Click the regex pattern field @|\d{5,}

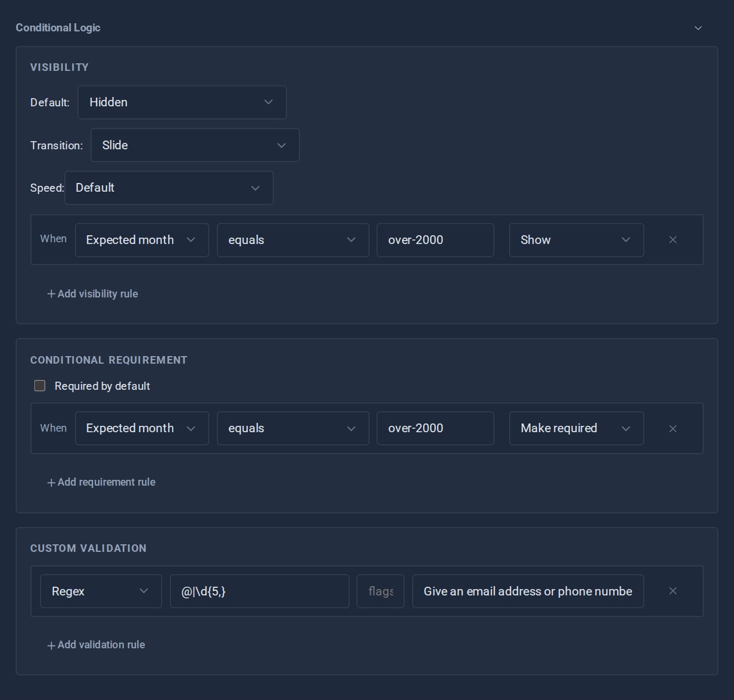click(260, 591)
